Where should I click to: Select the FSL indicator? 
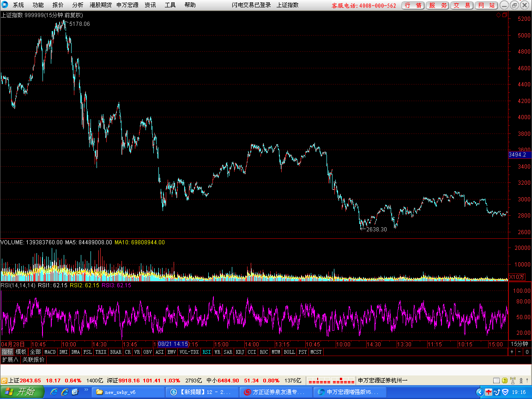pyautogui.click(x=88, y=352)
